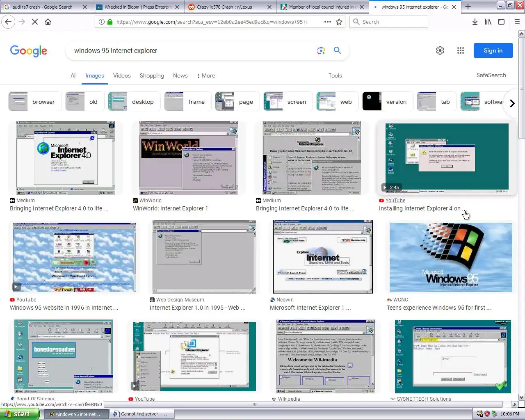Open the Google apps grid

pyautogui.click(x=461, y=50)
